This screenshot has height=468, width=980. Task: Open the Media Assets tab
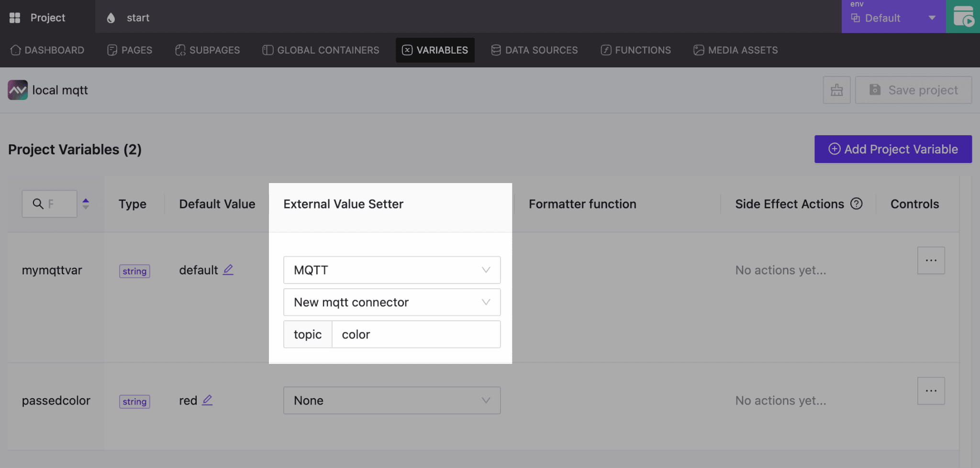point(735,50)
